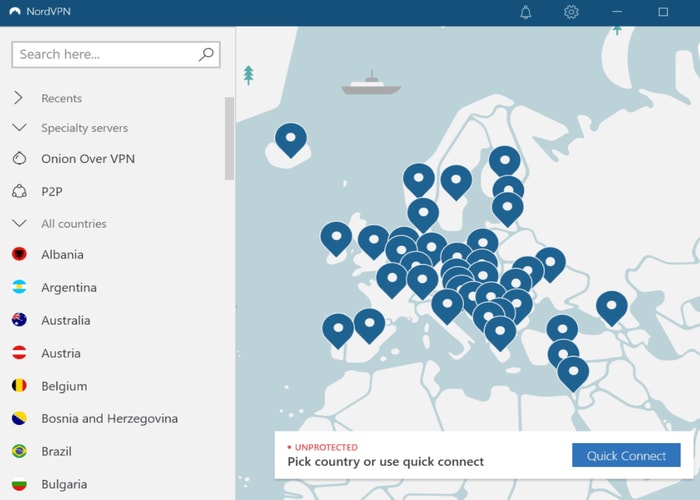The image size is (700, 500).
Task: Click the Australia flag icon
Action: pyautogui.click(x=19, y=320)
